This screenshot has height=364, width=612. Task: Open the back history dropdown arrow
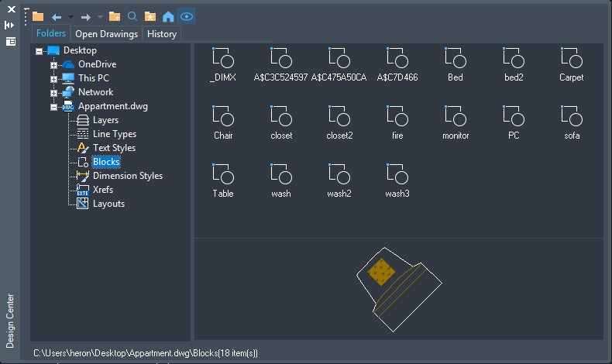click(70, 16)
